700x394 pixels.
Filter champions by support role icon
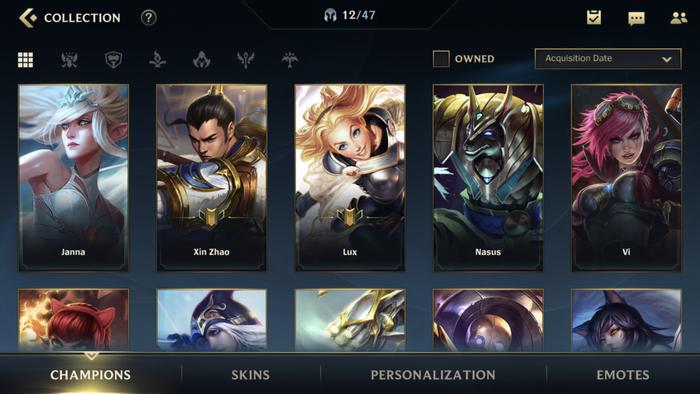[x=246, y=59]
